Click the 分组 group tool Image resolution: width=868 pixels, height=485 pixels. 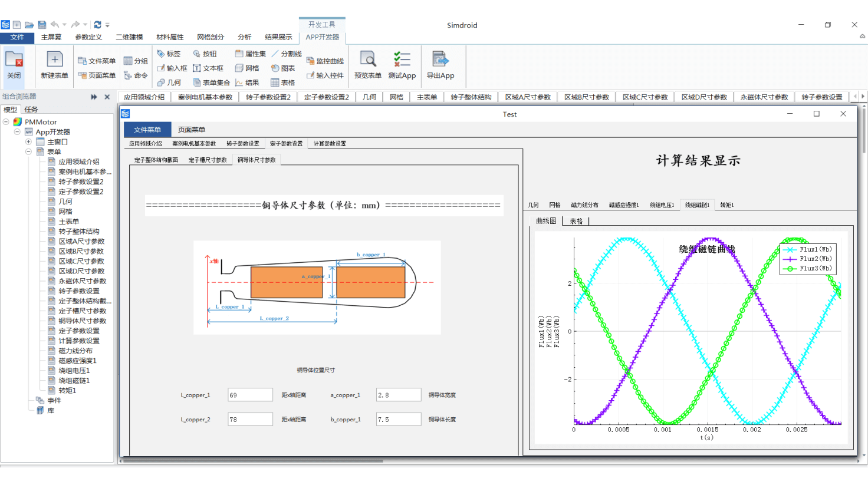(x=136, y=61)
